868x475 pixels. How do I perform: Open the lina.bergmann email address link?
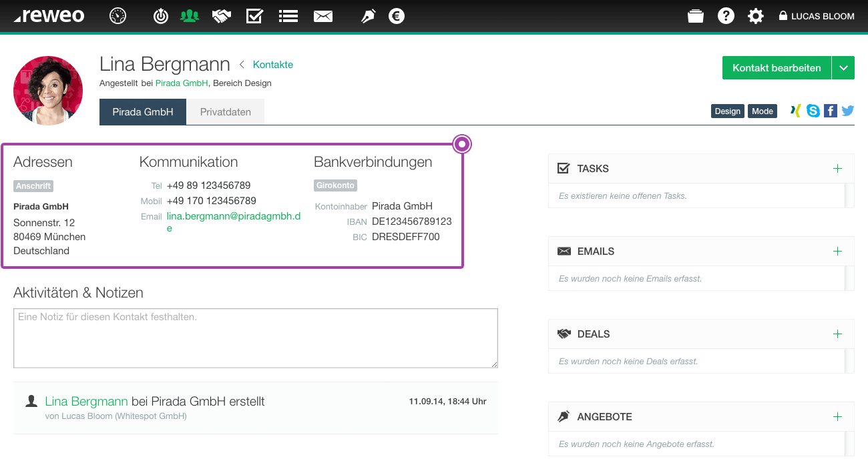click(x=233, y=217)
